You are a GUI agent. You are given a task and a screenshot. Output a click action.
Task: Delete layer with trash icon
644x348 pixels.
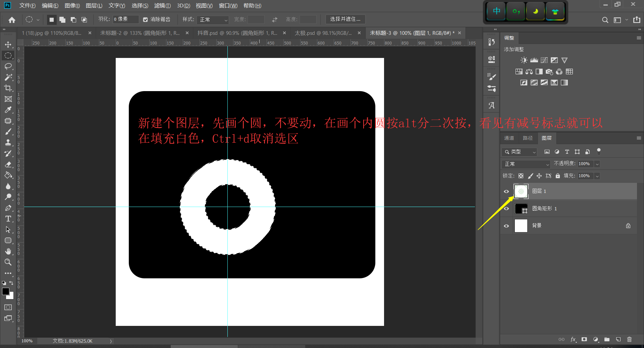[x=629, y=339]
